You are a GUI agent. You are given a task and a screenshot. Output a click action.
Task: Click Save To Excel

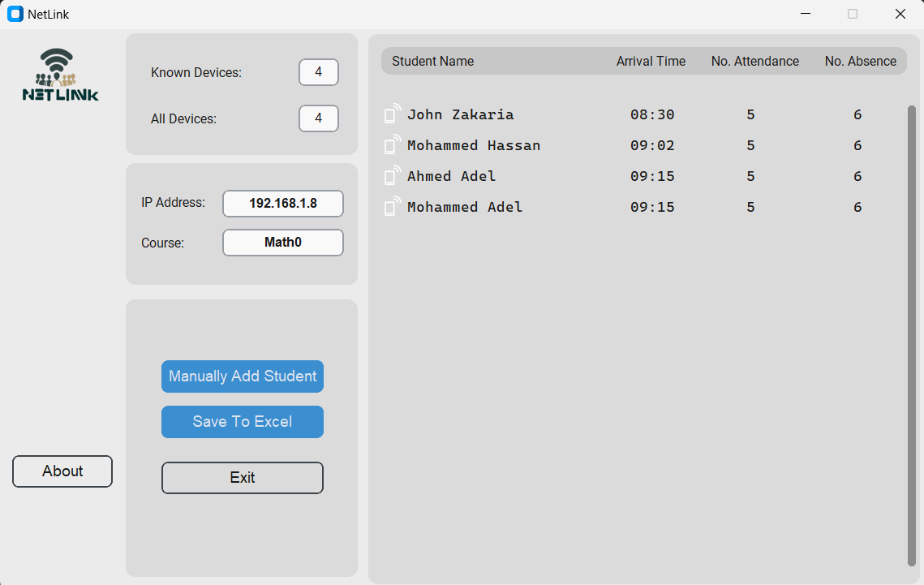(243, 421)
